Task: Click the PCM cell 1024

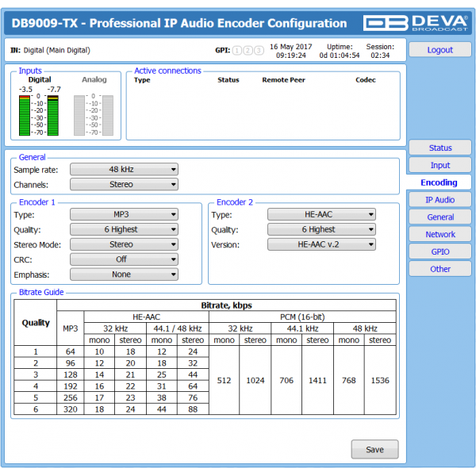Action: (255, 380)
